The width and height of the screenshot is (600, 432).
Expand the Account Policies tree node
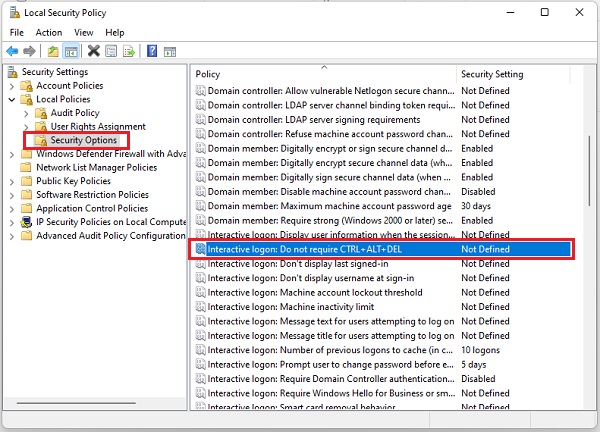pyautogui.click(x=13, y=86)
